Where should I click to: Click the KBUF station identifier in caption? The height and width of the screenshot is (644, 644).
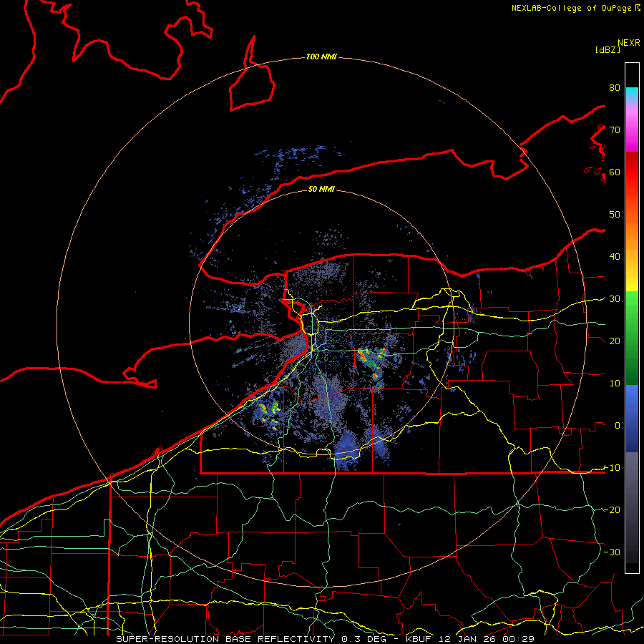[420, 639]
